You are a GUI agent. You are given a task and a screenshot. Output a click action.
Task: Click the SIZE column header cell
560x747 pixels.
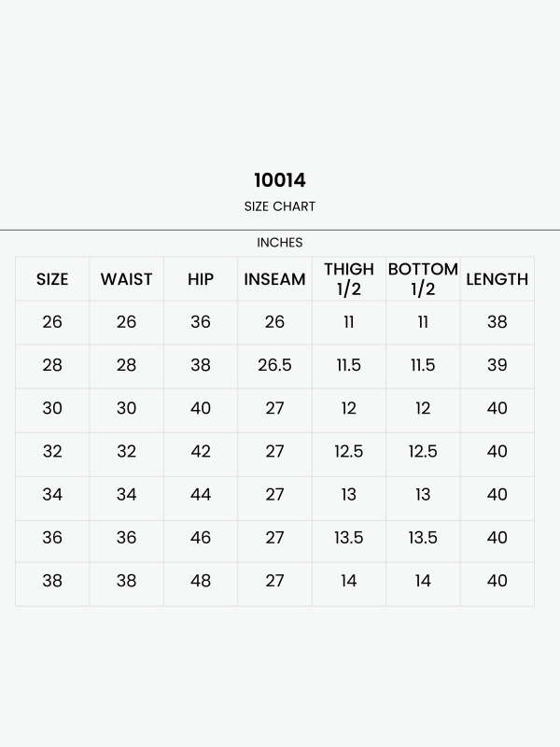click(x=52, y=279)
